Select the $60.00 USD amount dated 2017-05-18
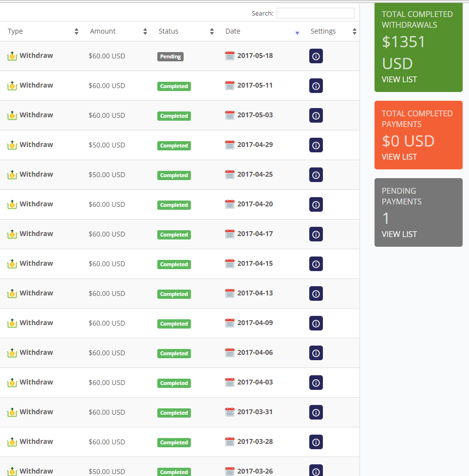 (x=107, y=56)
